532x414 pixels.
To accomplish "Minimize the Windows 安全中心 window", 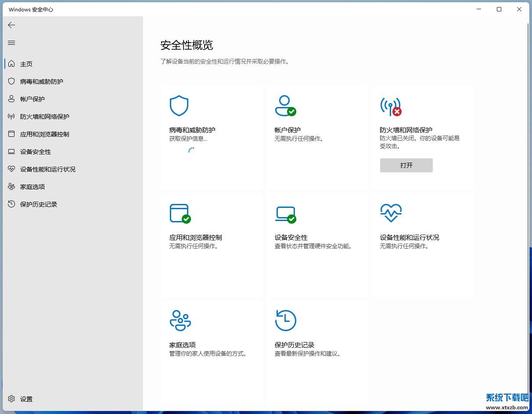I will point(479,9).
